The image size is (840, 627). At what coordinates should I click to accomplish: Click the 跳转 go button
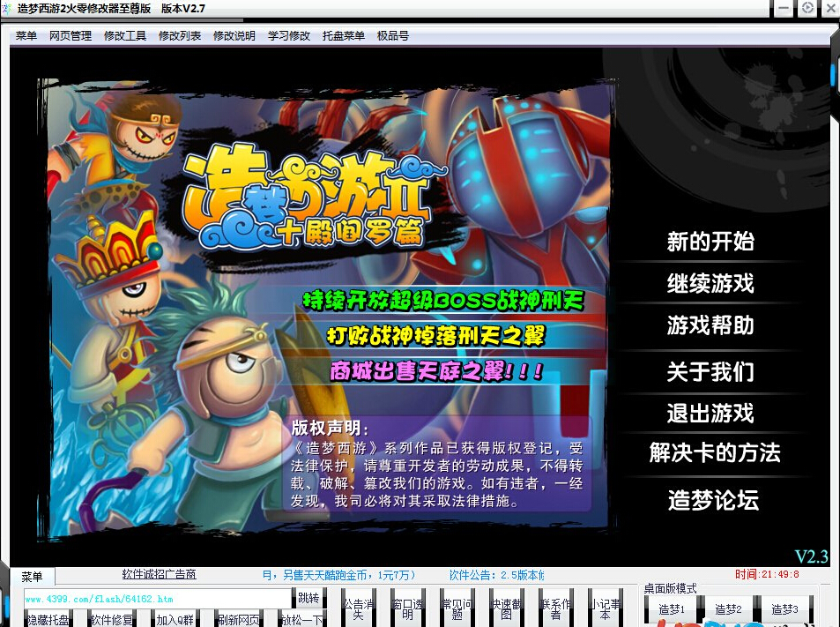(x=309, y=598)
